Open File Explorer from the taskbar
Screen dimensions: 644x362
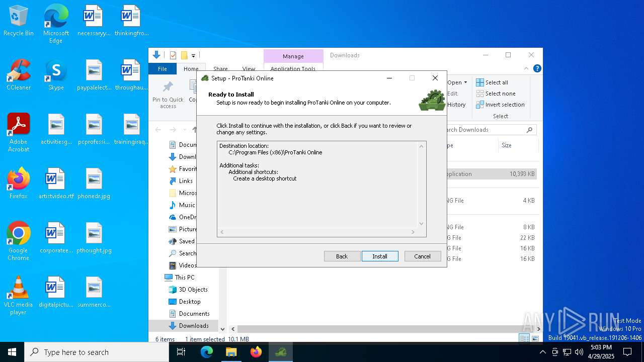[231, 352]
